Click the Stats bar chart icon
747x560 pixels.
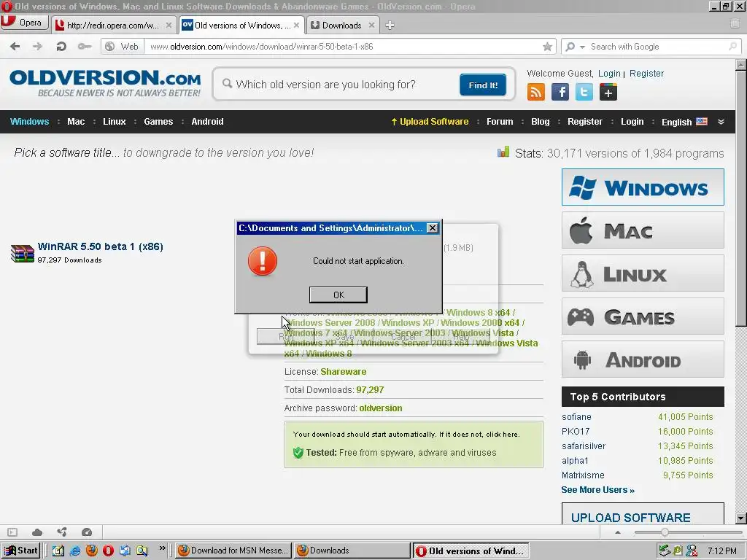point(503,152)
